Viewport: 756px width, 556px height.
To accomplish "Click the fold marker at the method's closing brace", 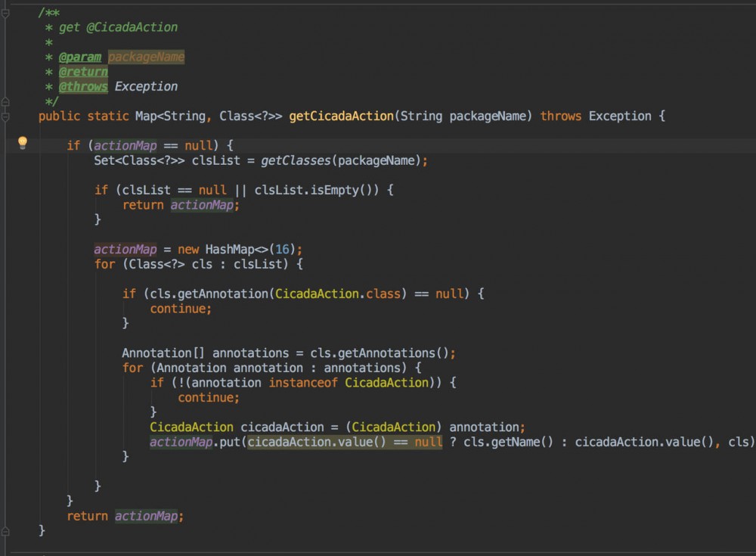I will [6, 531].
